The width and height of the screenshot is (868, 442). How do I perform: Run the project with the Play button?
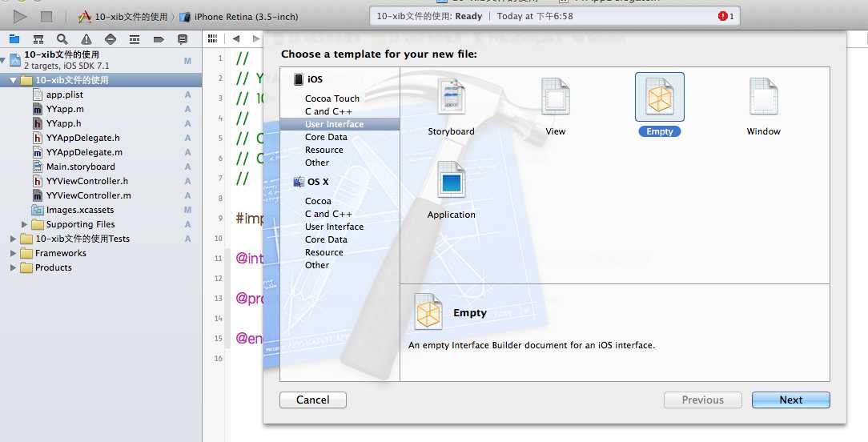tap(20, 17)
